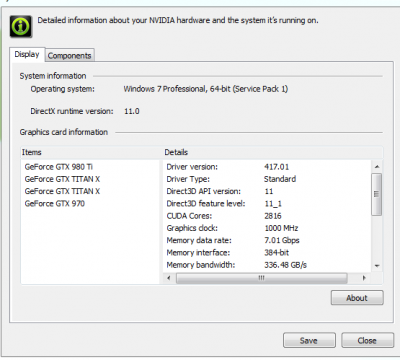Click the horizontal scrollbar thumb under Details
The width and height of the screenshot is (400, 360).
pyautogui.click(x=262, y=278)
